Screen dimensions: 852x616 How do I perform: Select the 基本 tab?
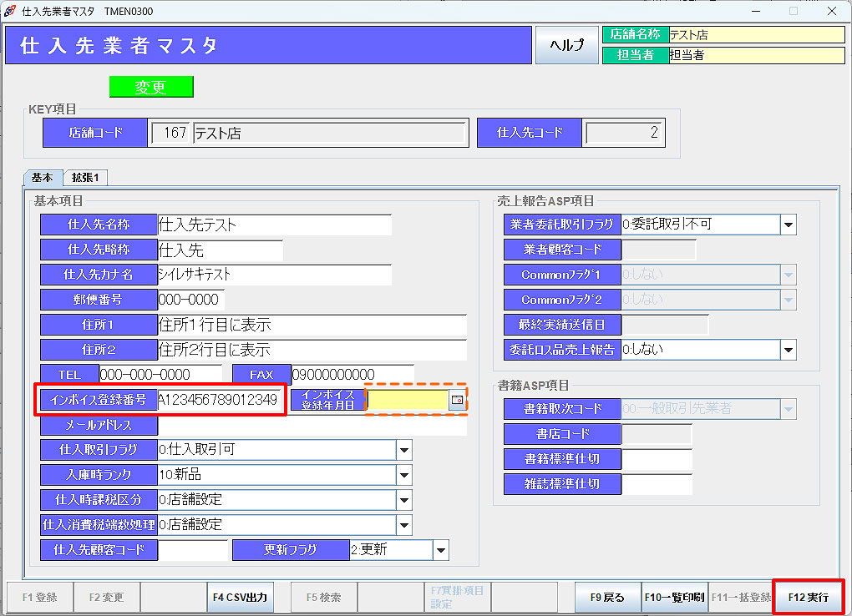tap(43, 178)
